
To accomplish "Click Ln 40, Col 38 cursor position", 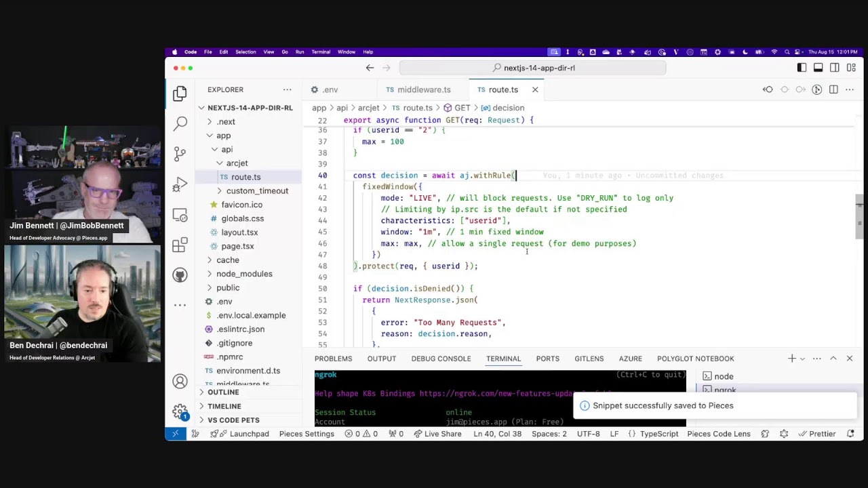I will pos(497,434).
